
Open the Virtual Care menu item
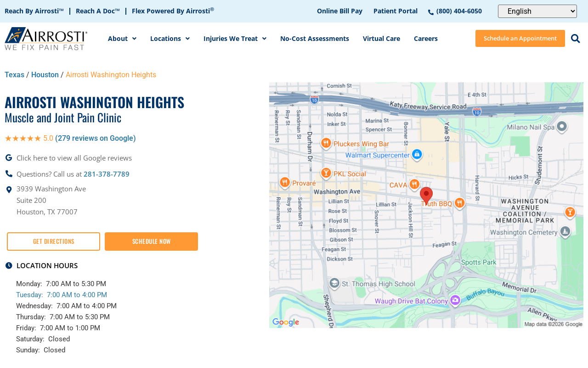click(381, 39)
